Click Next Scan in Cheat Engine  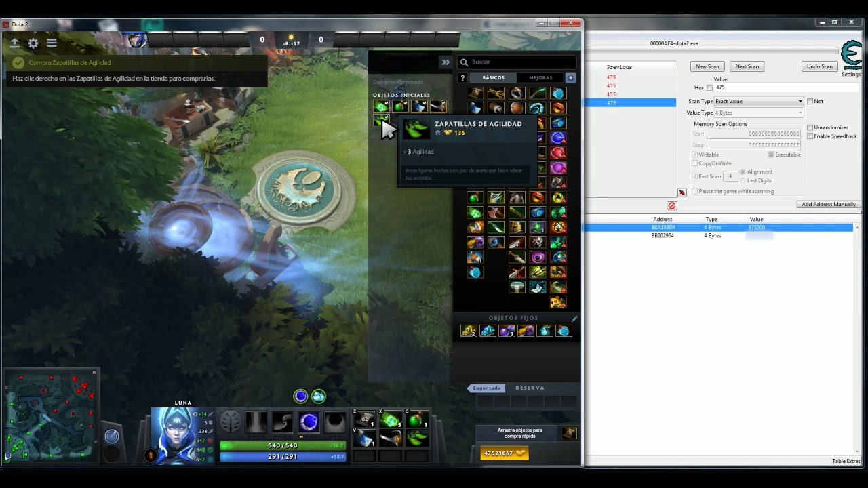(747, 66)
